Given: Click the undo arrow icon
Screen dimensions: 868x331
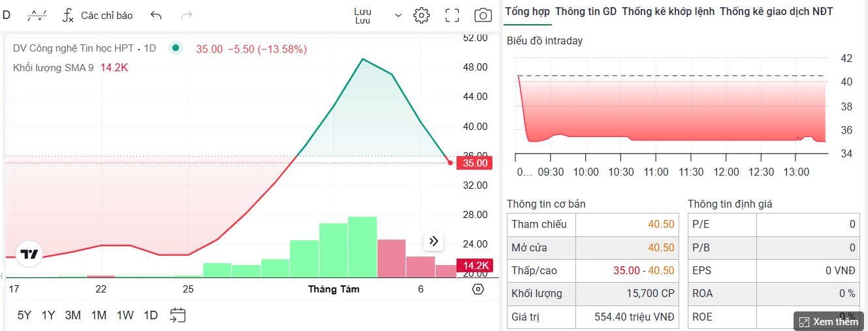Looking at the screenshot, I should pos(155,15).
